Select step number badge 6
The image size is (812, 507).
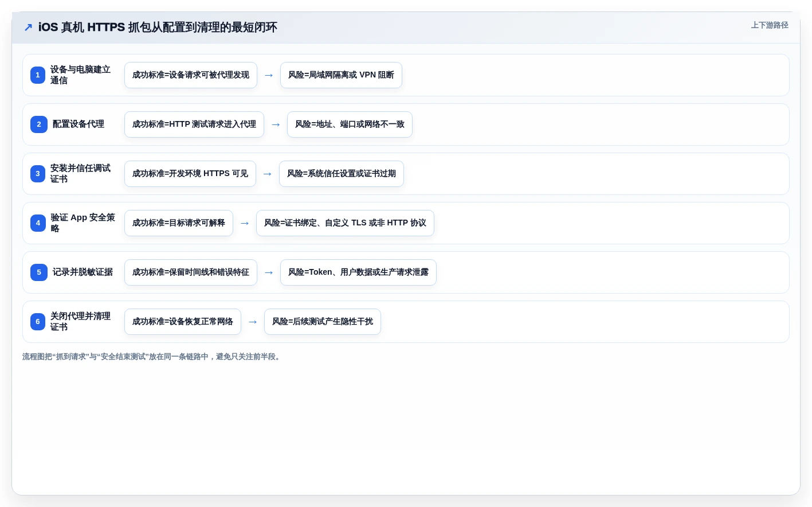tap(38, 322)
